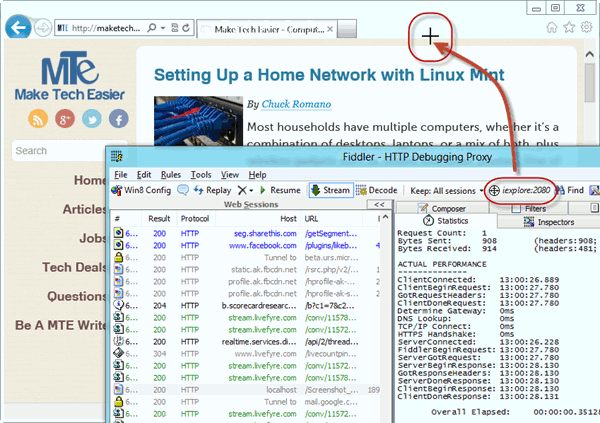Sort sessions by Result column header
Image resolution: width=600 pixels, height=423 pixels.
click(x=159, y=219)
